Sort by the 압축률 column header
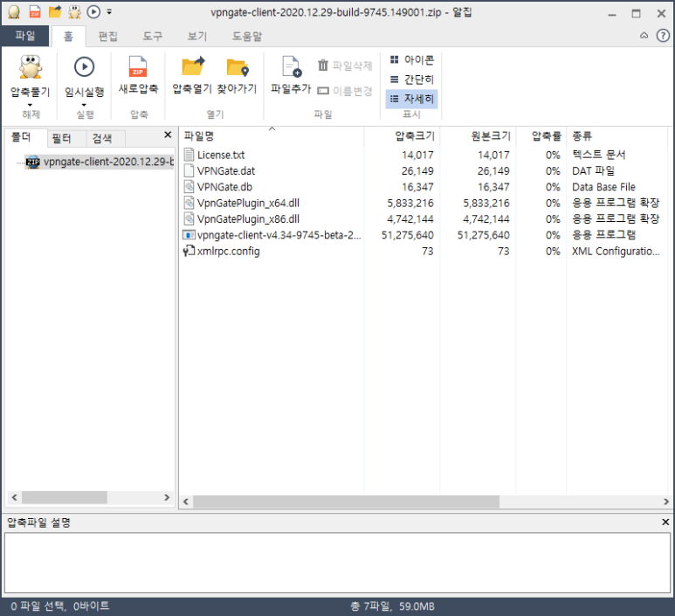Screen dimensions: 675x616 coord(541,136)
